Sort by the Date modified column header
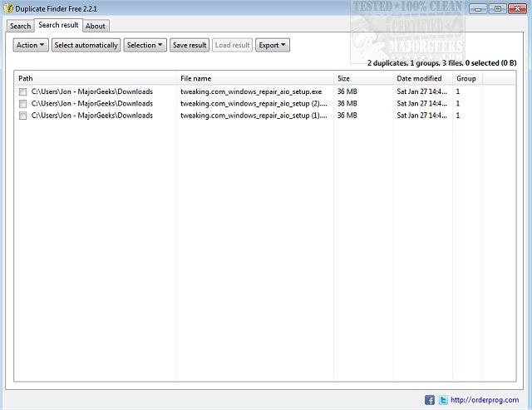 423,78
